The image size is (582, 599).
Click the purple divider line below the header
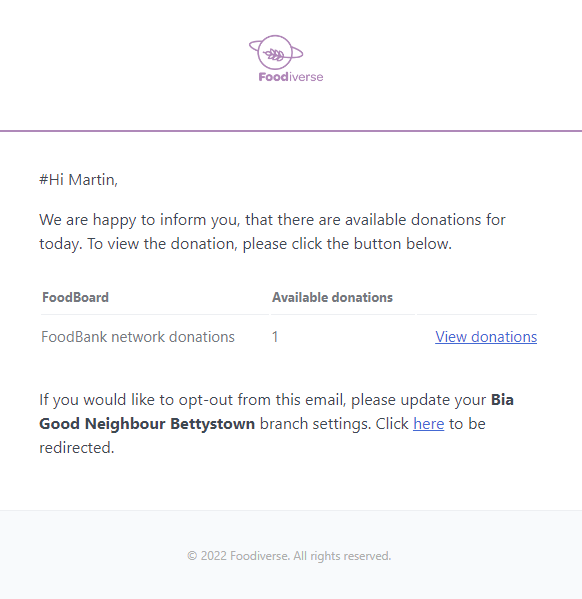(x=291, y=131)
